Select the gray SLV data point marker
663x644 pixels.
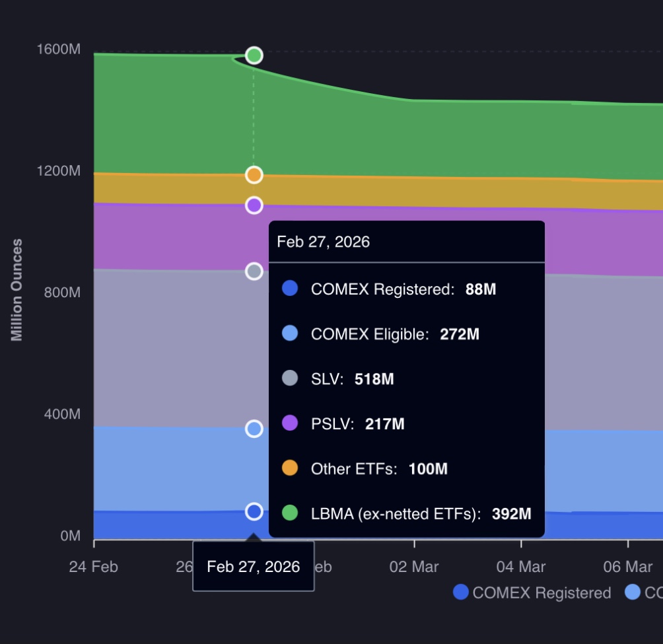[x=254, y=271]
